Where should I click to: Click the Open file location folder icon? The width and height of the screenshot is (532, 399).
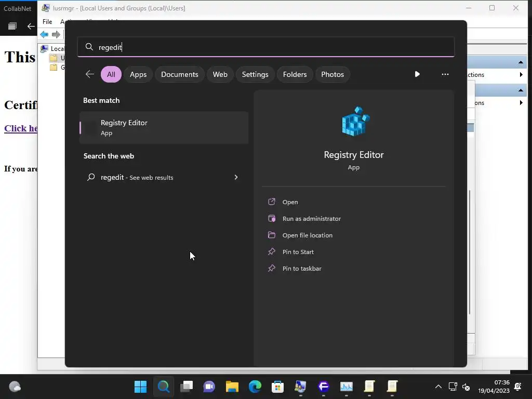272,235
